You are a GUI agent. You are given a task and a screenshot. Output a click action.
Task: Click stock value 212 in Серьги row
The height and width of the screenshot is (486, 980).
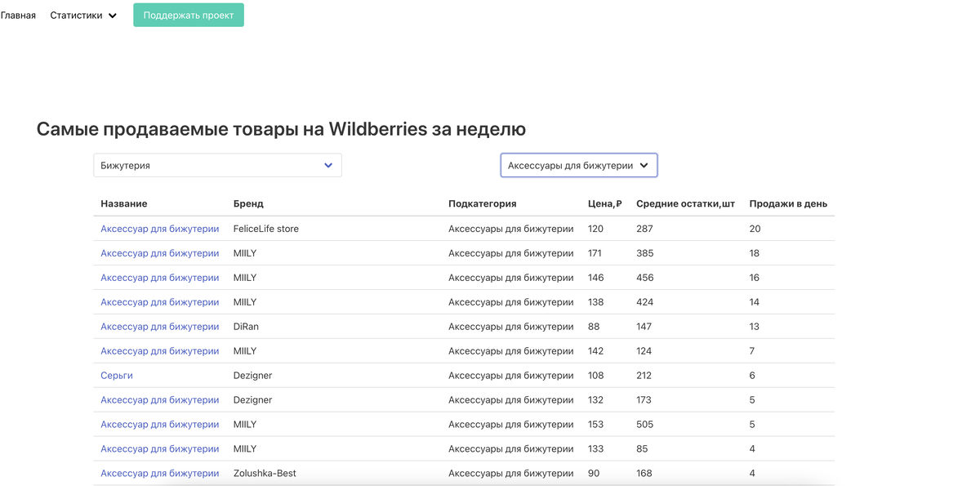pos(644,376)
